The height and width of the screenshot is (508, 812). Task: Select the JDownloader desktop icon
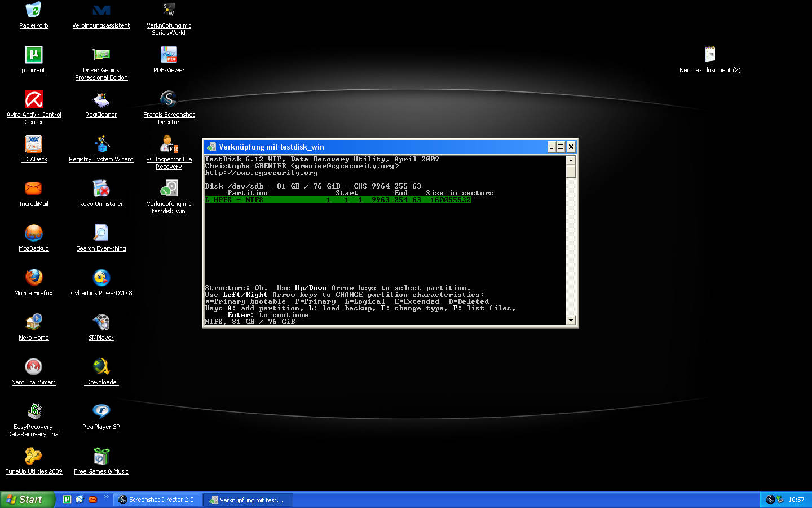coord(101,367)
